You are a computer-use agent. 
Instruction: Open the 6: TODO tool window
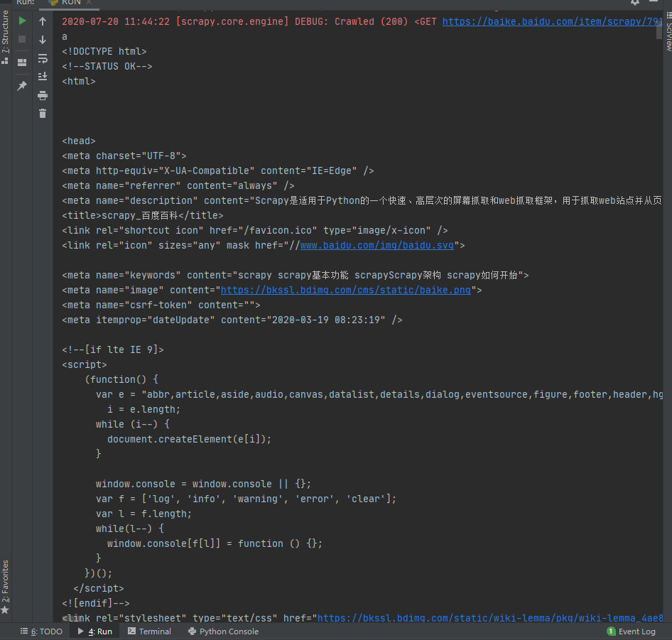42,631
